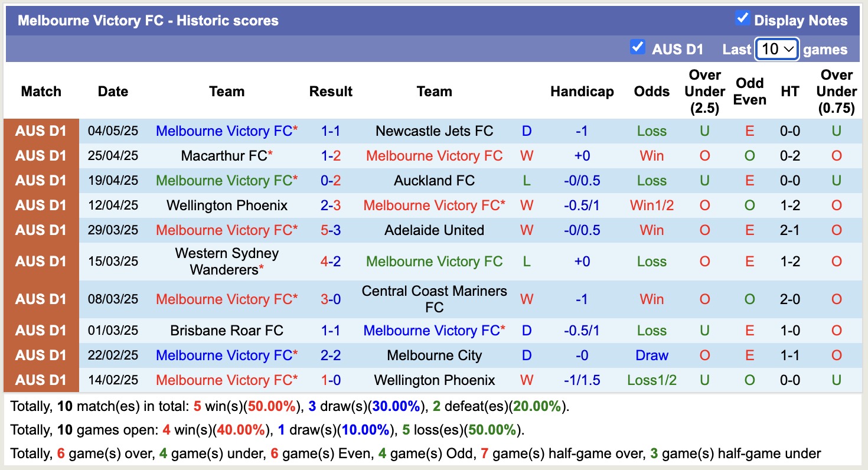Click Central Coast Mariners FC team name
The width and height of the screenshot is (868, 470).
[434, 299]
